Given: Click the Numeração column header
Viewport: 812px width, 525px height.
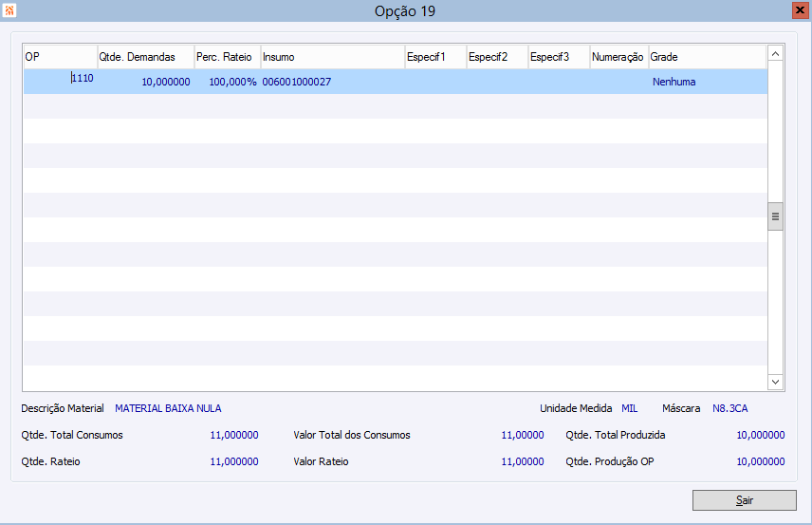Looking at the screenshot, I should point(619,57).
